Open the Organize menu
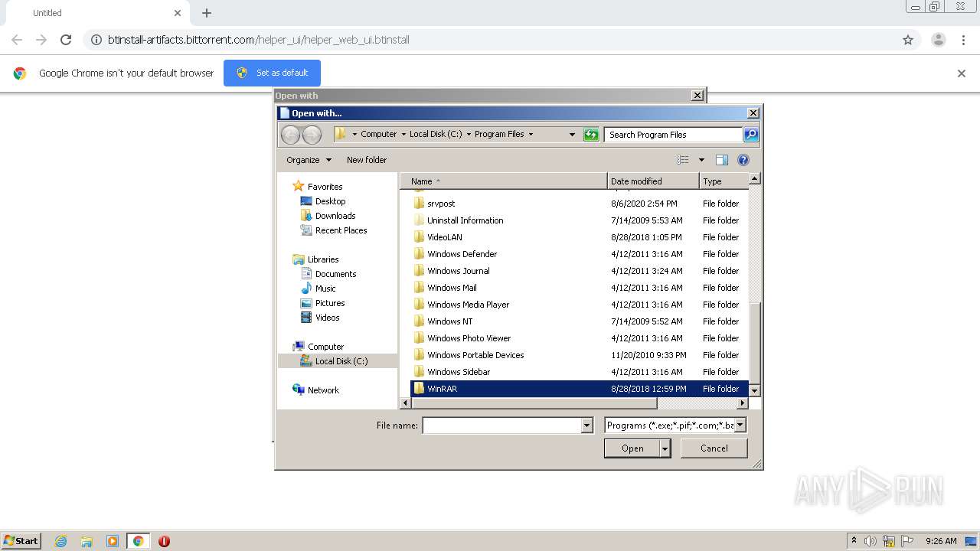Viewport: 980px width, 551px height. [309, 160]
